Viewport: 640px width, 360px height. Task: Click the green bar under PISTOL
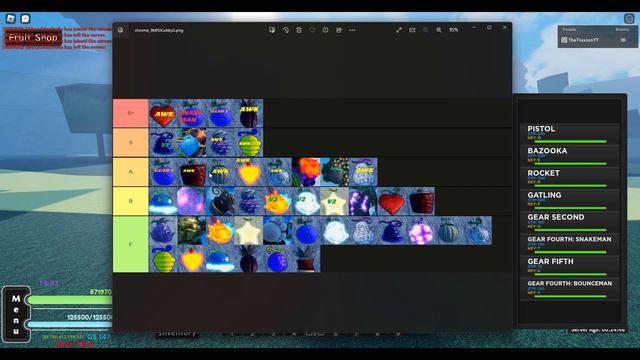pyautogui.click(x=570, y=142)
